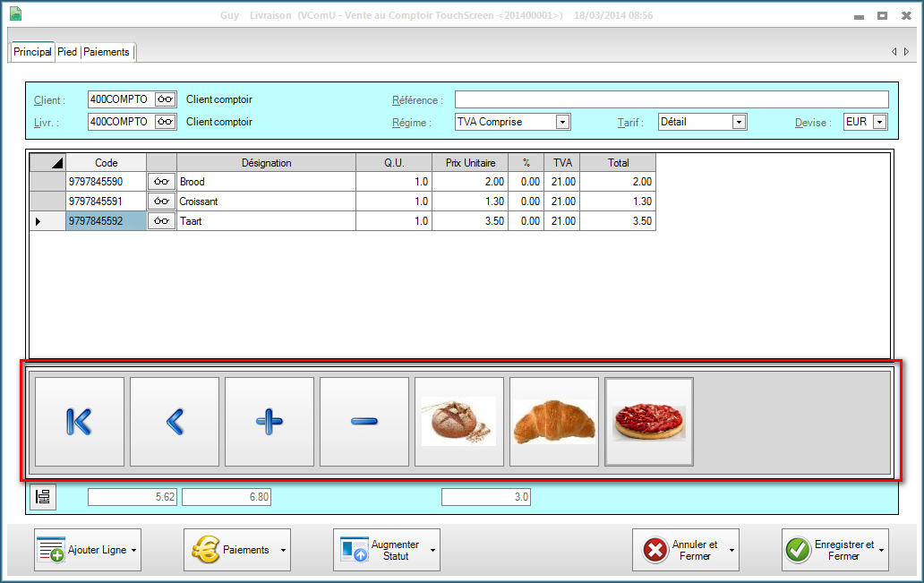924x583 pixels.
Task: Expand the Tarif Détail dropdown
Action: click(739, 122)
